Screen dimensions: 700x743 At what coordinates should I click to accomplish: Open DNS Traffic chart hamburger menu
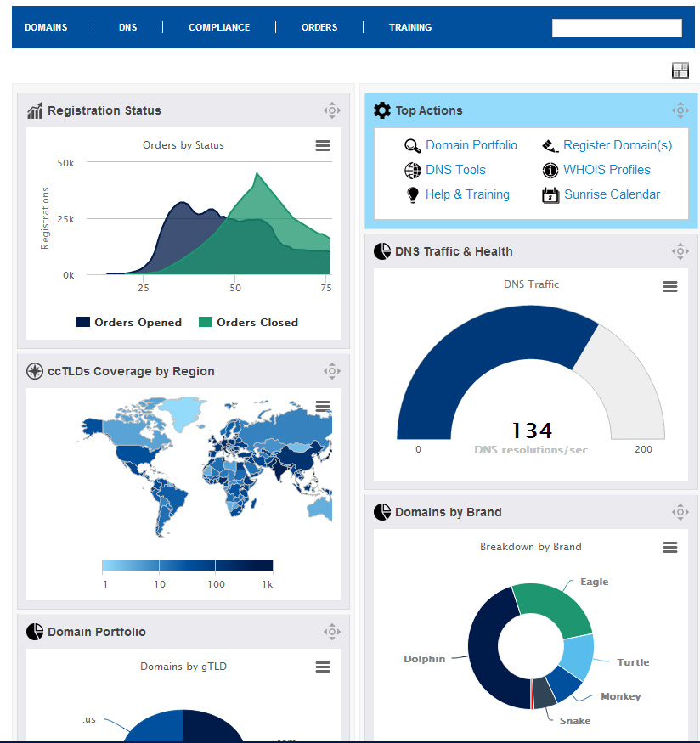(x=669, y=286)
